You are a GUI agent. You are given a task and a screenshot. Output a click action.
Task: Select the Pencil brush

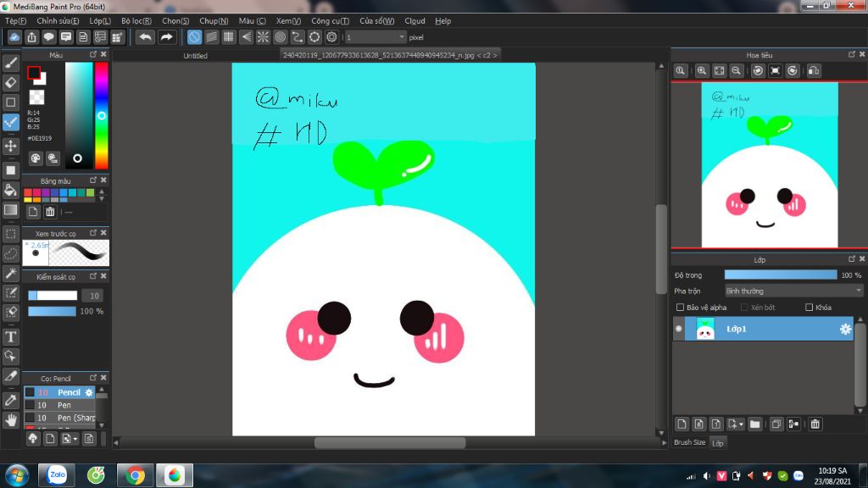[60, 392]
